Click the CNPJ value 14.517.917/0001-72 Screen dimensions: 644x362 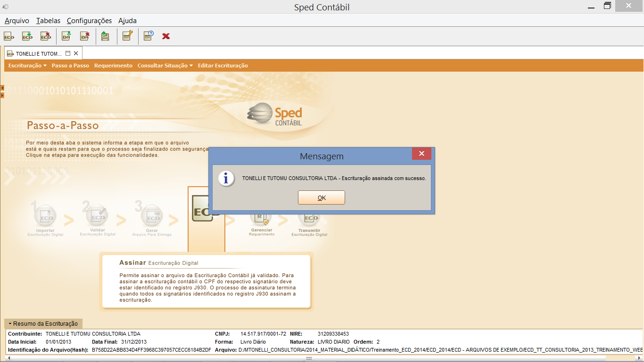pyautogui.click(x=263, y=334)
